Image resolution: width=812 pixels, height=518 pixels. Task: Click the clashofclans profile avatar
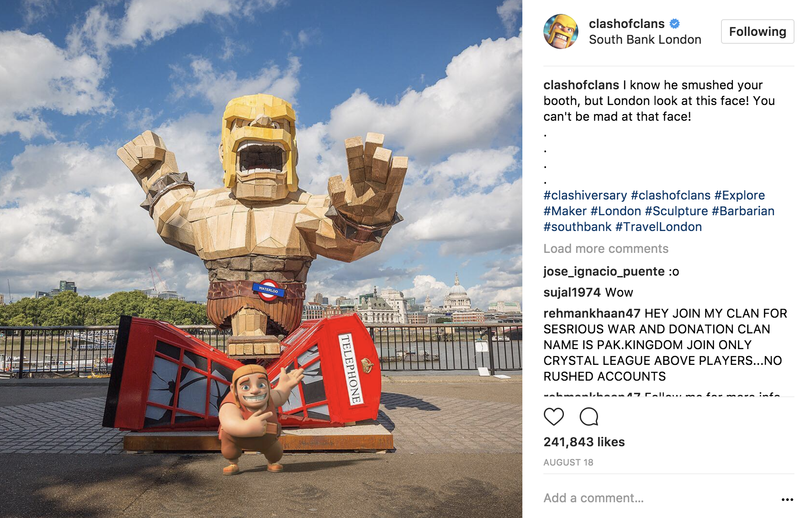click(561, 31)
